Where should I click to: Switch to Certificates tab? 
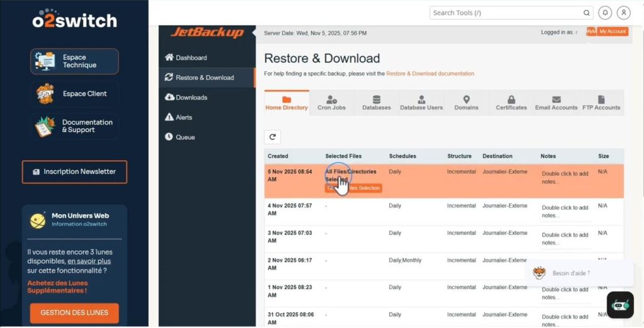(511, 103)
